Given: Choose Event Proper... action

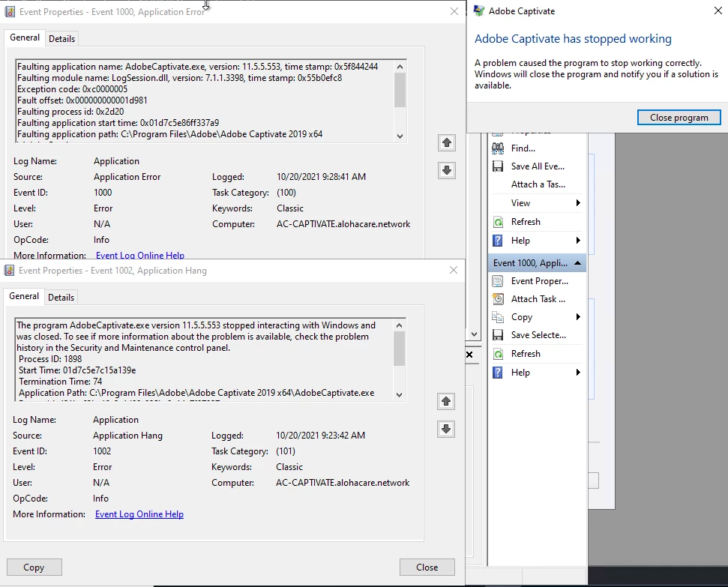Looking at the screenshot, I should coord(540,281).
